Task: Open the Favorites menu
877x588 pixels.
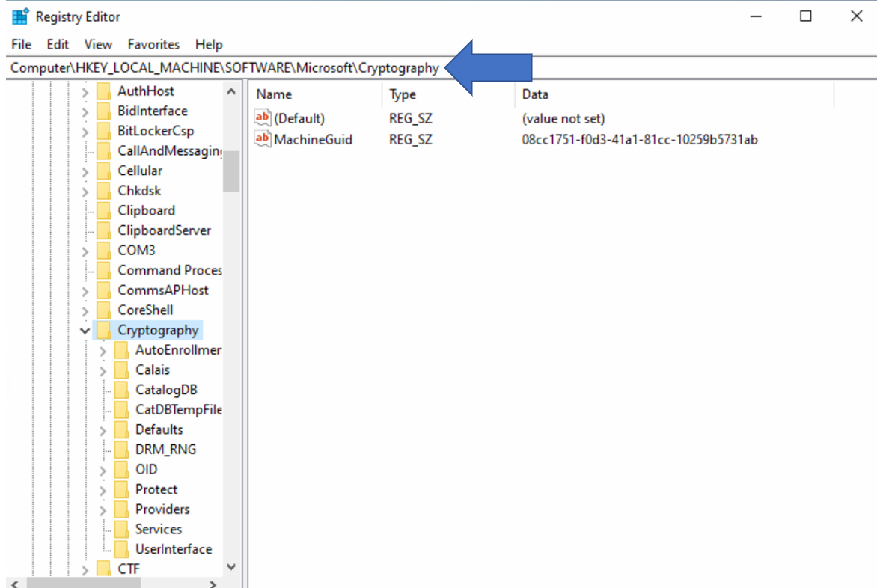Action: 154,44
